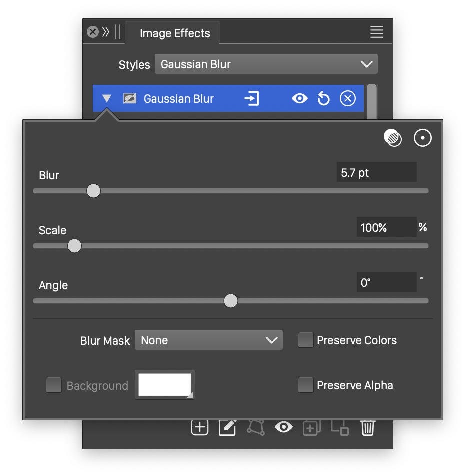This screenshot has width=466, height=476.
Task: Collapse the Gaussian Blur disclosure triangle
Action: (107, 99)
